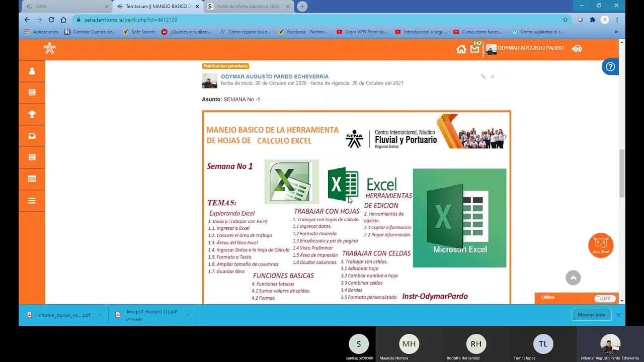Go back in browser history
Screen dimensions: 644x362
pyautogui.click(x=27, y=20)
